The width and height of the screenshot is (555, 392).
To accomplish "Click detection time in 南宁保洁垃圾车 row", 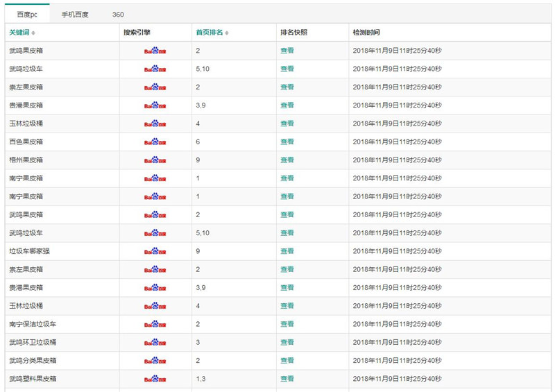I will point(397,324).
